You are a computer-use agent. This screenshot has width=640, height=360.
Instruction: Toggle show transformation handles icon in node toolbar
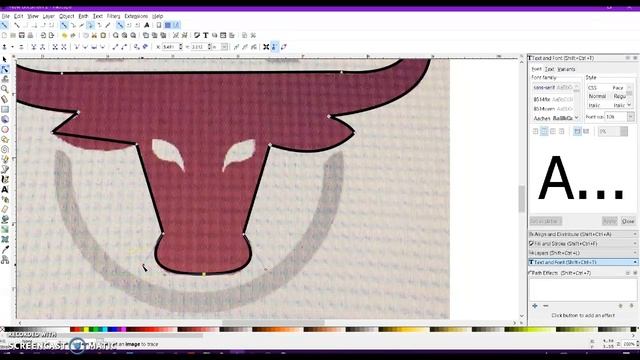pyautogui.click(x=266, y=47)
